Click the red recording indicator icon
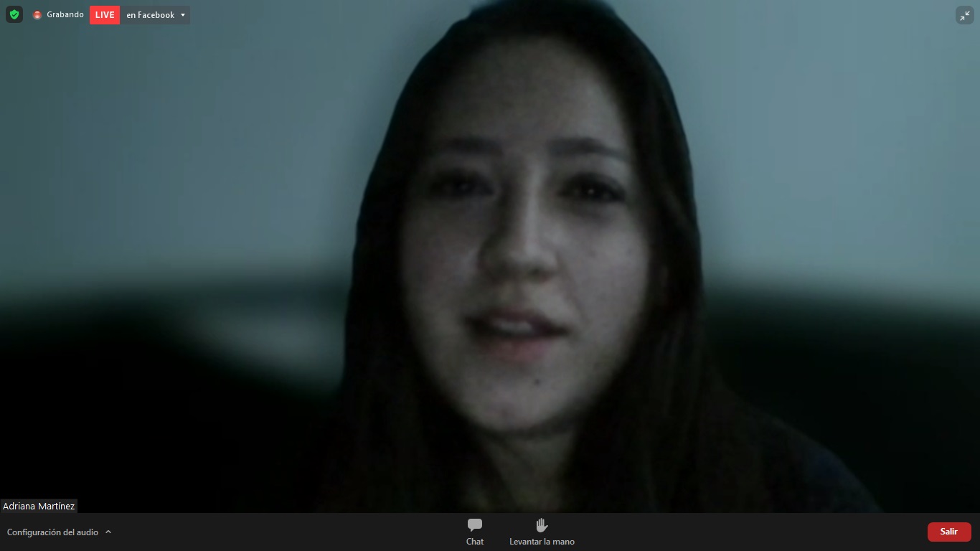Screen dimensions: 980x551 coord(37,15)
